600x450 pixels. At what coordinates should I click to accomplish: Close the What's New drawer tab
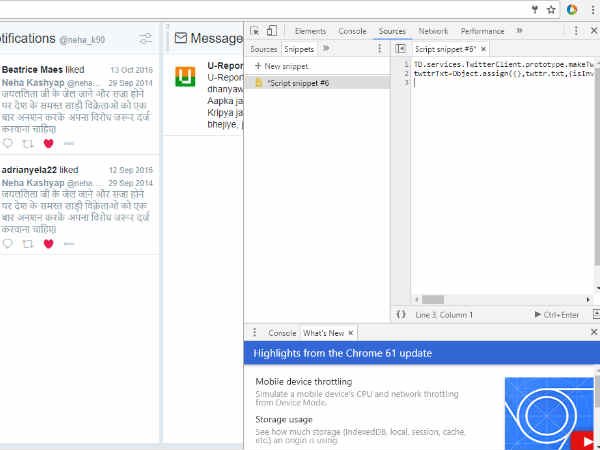(351, 333)
